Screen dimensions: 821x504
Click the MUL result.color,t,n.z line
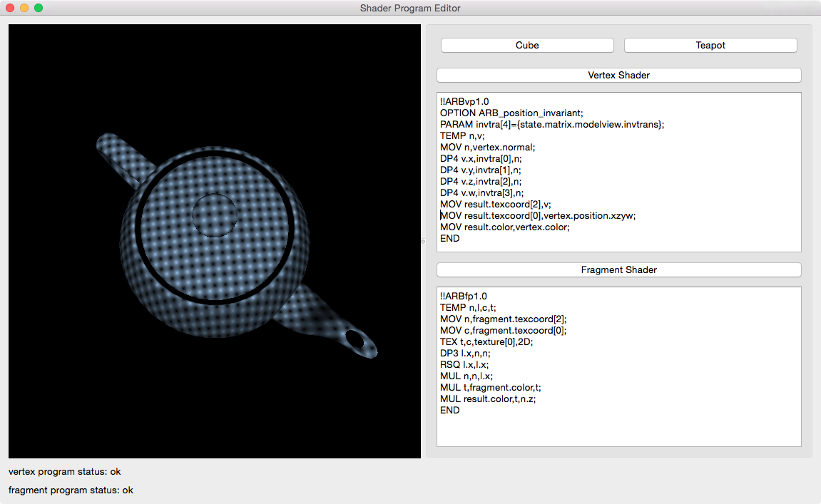(488, 399)
